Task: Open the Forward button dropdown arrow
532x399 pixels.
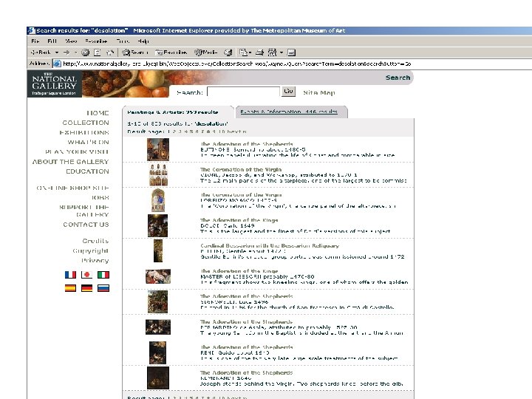Action: (75, 52)
